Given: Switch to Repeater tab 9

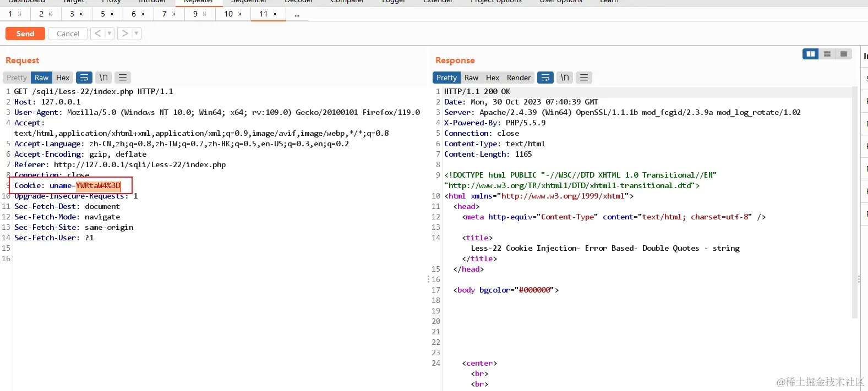Looking at the screenshot, I should point(195,14).
